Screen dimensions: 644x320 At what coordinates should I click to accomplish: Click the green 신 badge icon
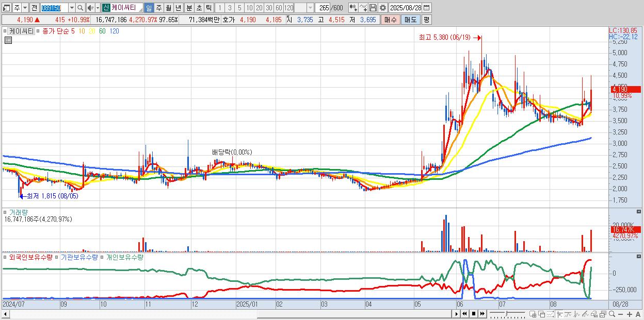click(x=106, y=8)
